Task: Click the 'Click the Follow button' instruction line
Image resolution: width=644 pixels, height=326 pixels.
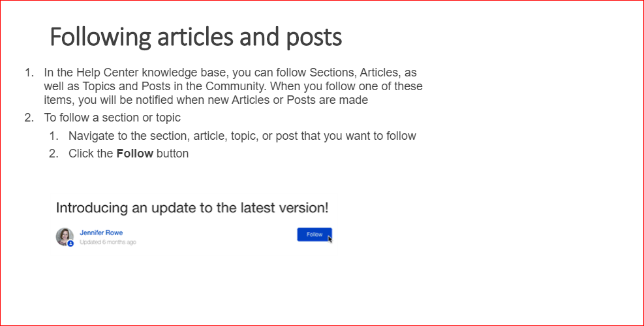Action: (129, 154)
